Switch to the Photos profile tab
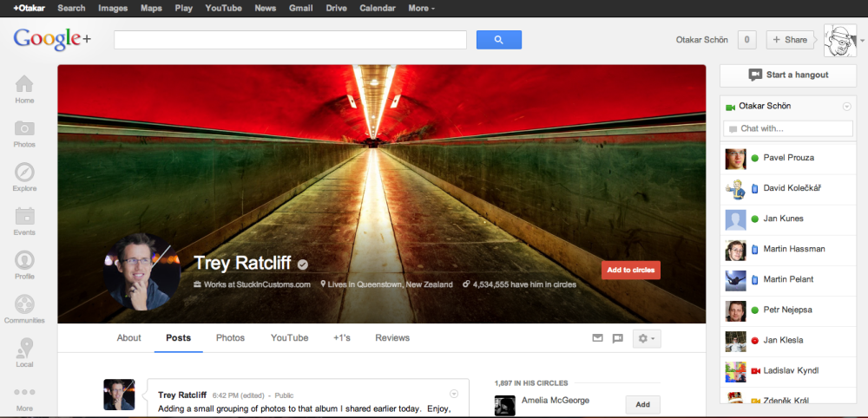Viewport: 868px width, 418px height. coord(230,338)
